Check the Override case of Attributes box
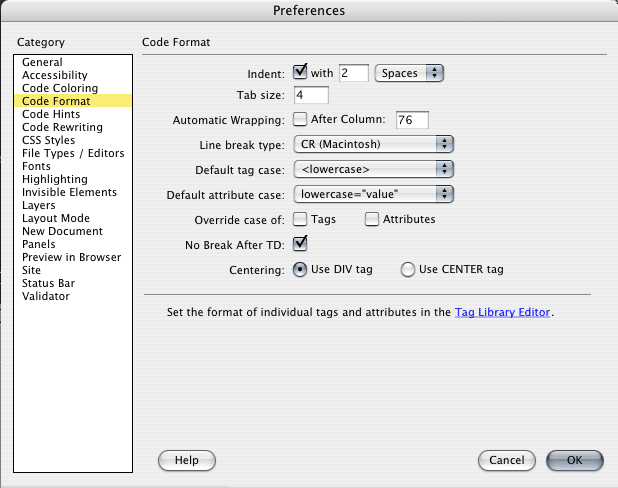This screenshot has height=488, width=618. tap(372, 219)
